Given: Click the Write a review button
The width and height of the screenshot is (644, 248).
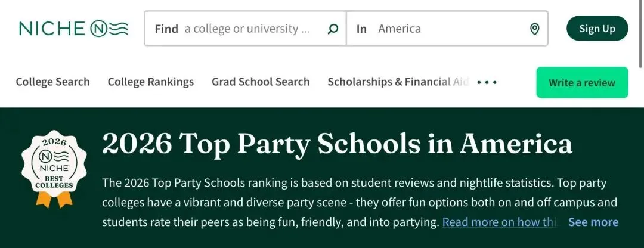Looking at the screenshot, I should [581, 82].
